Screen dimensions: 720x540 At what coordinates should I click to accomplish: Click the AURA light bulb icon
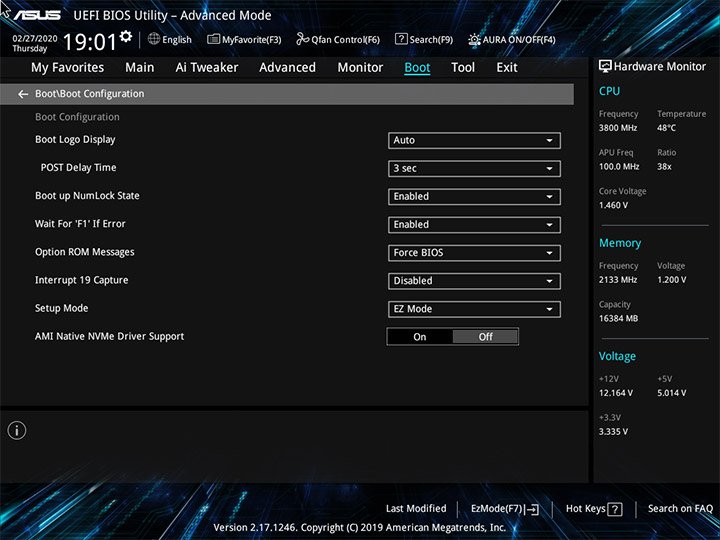click(474, 39)
